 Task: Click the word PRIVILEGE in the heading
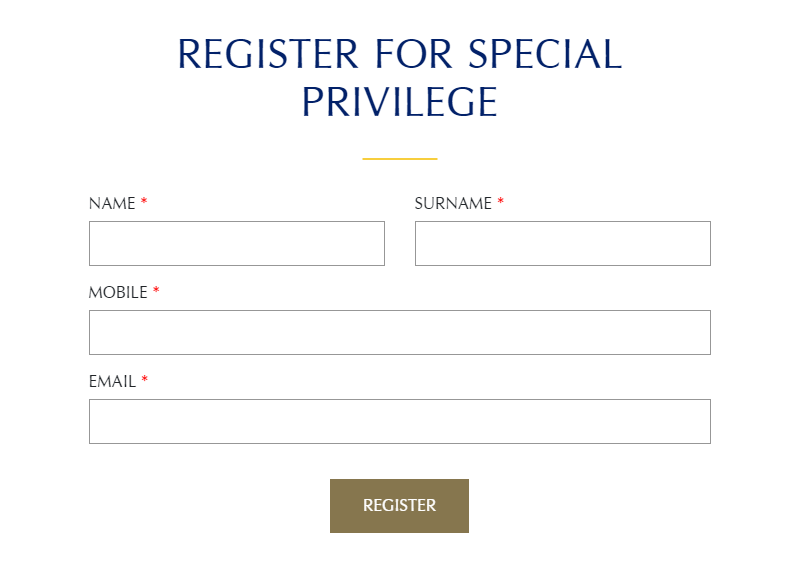(400, 102)
